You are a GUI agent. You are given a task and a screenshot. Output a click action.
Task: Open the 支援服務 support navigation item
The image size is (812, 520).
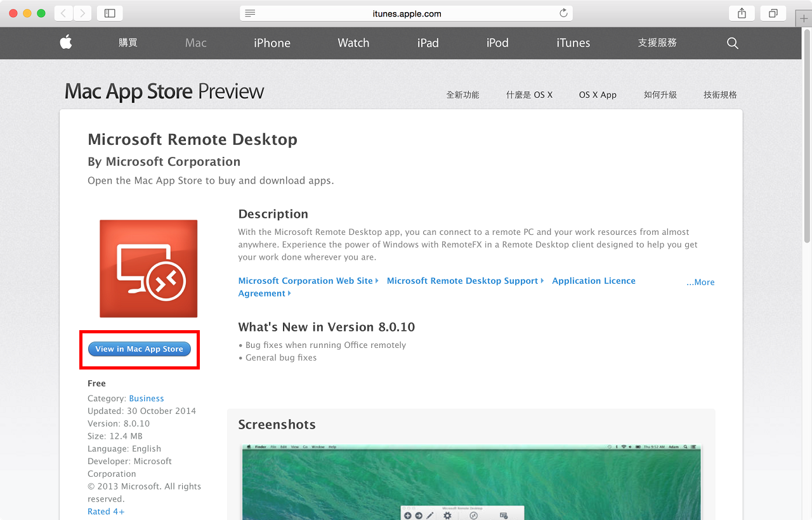(657, 43)
